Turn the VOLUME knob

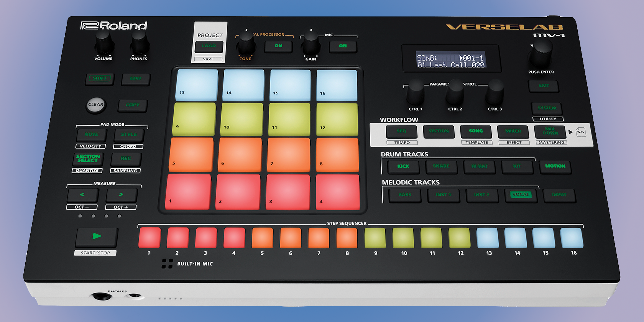[103, 43]
